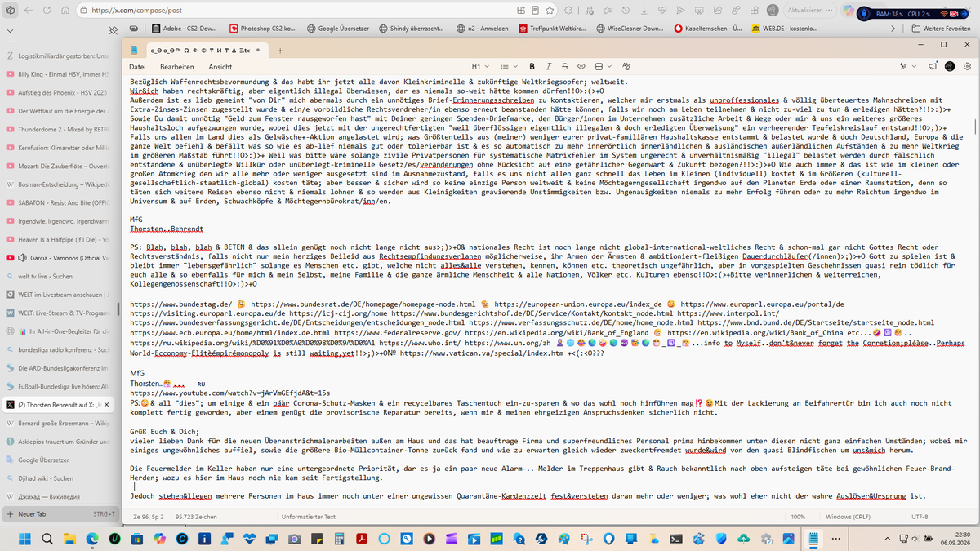Add page to browser favorites star
This screenshot has width=980, height=551.
(550, 11)
